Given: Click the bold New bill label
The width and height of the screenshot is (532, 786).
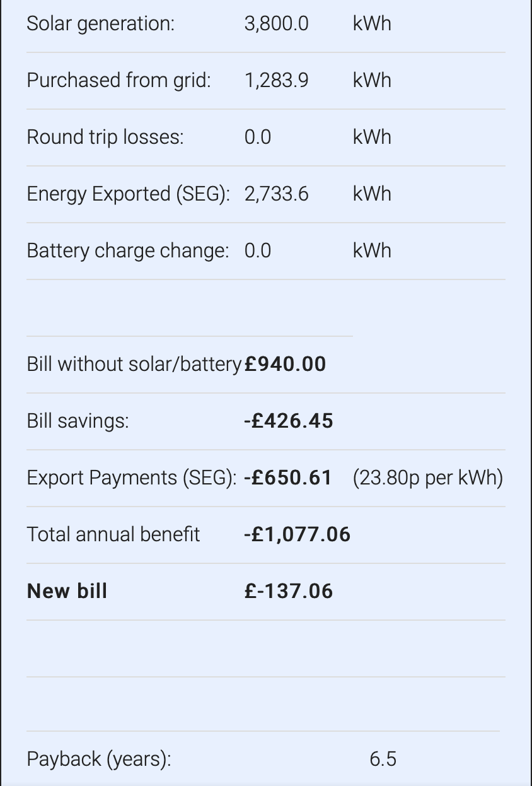Looking at the screenshot, I should (x=67, y=591).
